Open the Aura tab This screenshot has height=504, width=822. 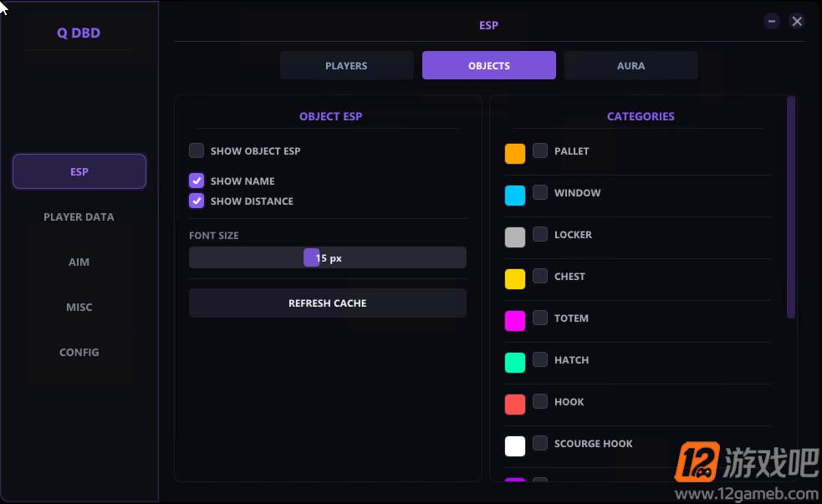click(x=631, y=65)
